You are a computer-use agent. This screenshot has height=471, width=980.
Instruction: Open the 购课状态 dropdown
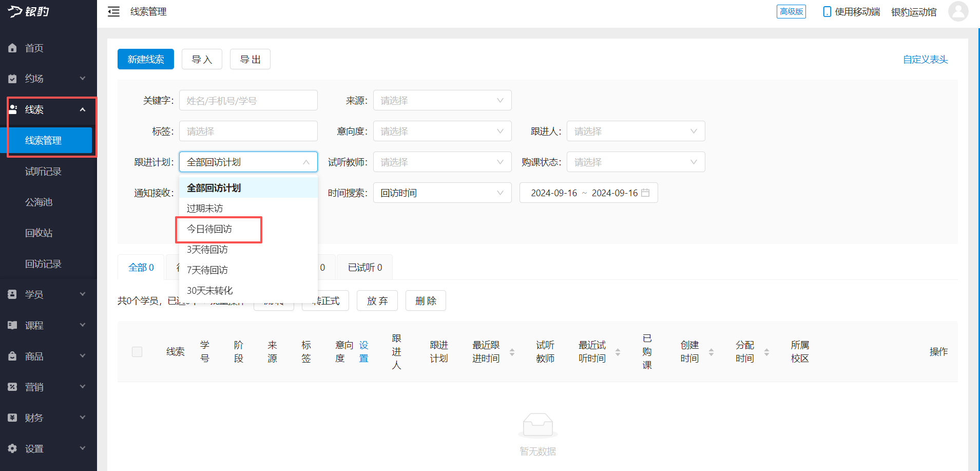[x=636, y=162]
